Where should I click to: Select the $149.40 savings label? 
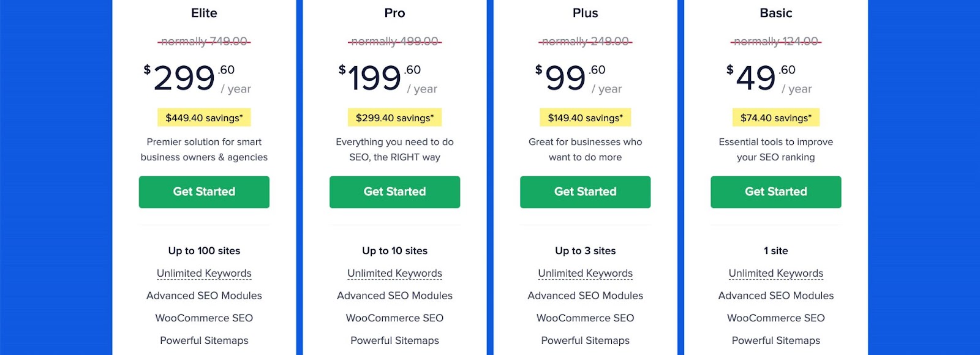click(585, 118)
